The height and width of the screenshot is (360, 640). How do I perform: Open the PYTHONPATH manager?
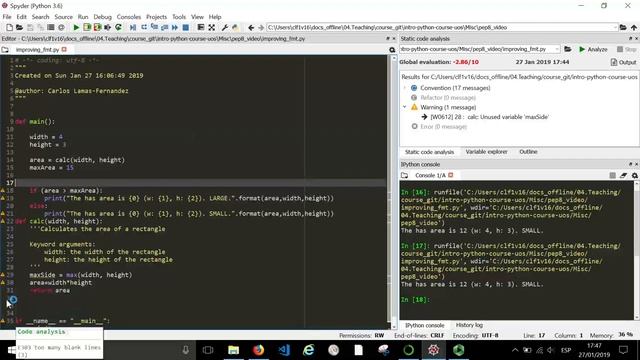coord(235,27)
